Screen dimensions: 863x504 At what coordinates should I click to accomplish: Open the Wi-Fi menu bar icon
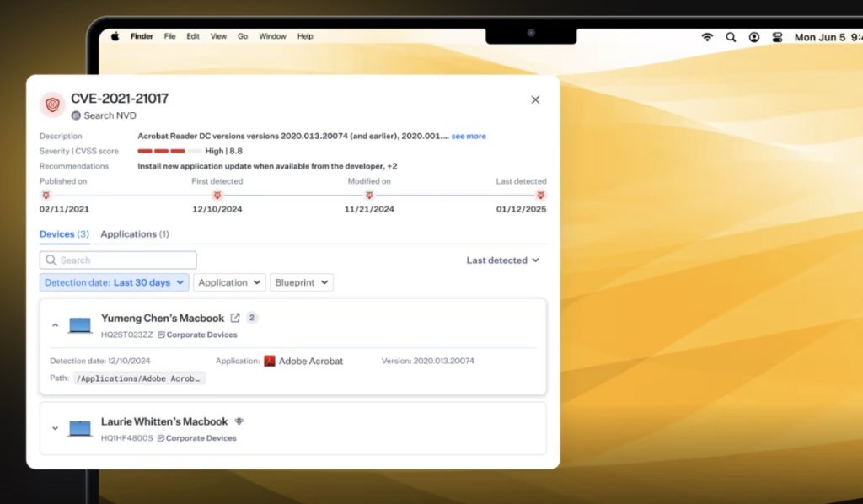tap(707, 37)
